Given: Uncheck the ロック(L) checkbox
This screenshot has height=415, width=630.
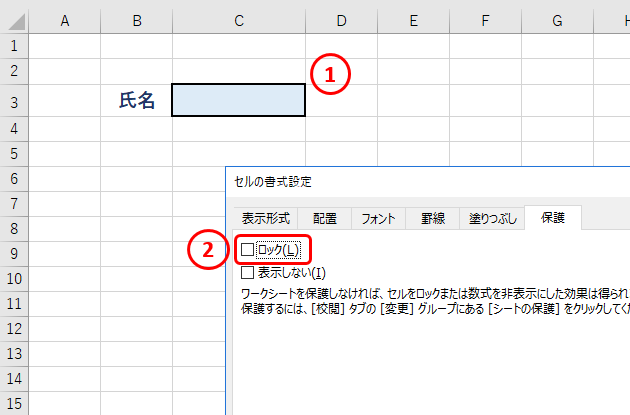Looking at the screenshot, I should 248,249.
